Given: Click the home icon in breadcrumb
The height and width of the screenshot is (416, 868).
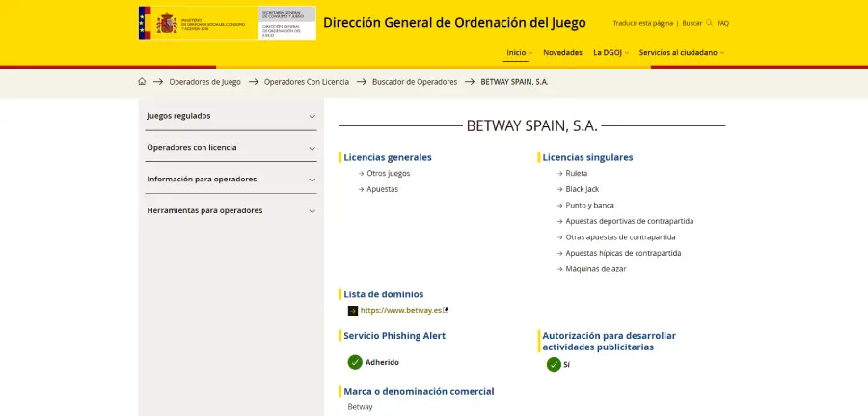Looking at the screenshot, I should tap(142, 81).
